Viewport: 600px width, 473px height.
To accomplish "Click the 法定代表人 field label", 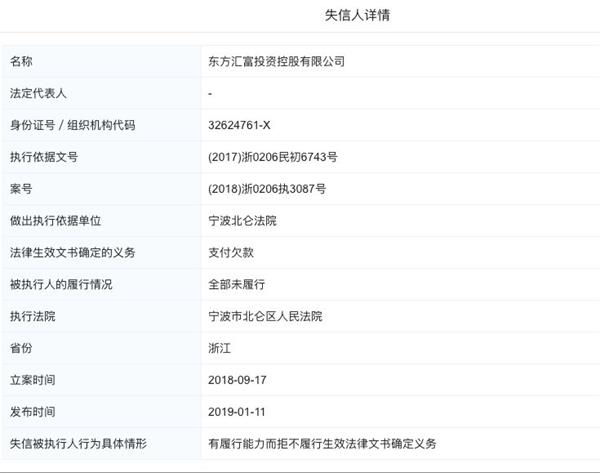I will 38,93.
